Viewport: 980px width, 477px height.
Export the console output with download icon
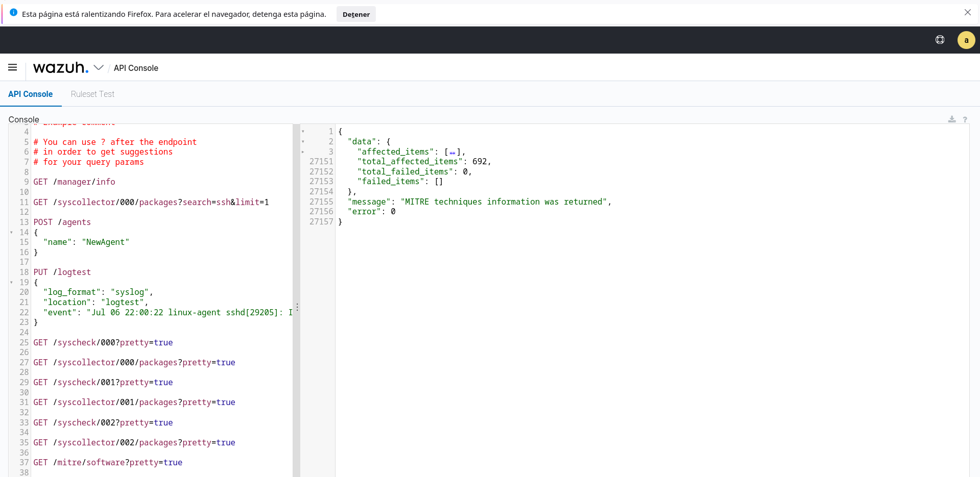click(951, 119)
